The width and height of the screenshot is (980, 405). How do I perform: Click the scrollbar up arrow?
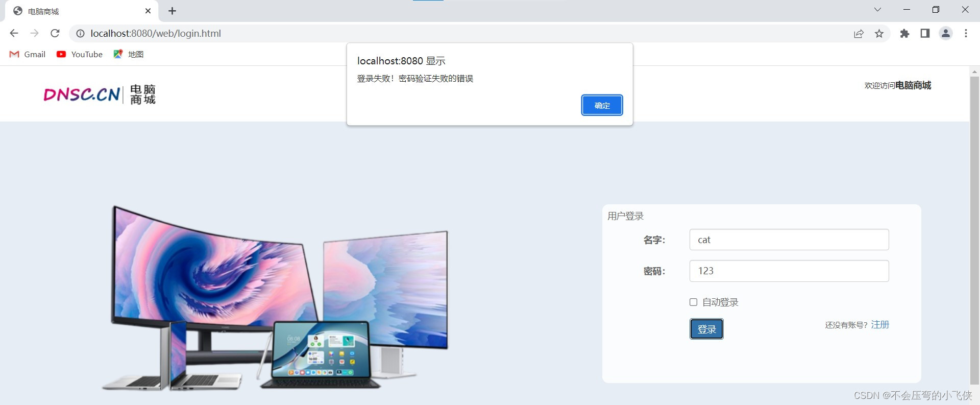click(x=974, y=72)
